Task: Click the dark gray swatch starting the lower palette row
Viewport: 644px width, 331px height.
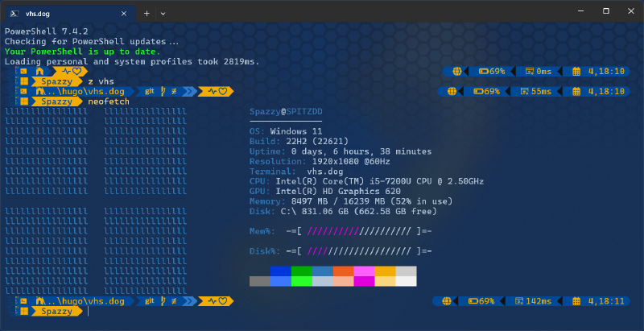Action: (x=259, y=281)
